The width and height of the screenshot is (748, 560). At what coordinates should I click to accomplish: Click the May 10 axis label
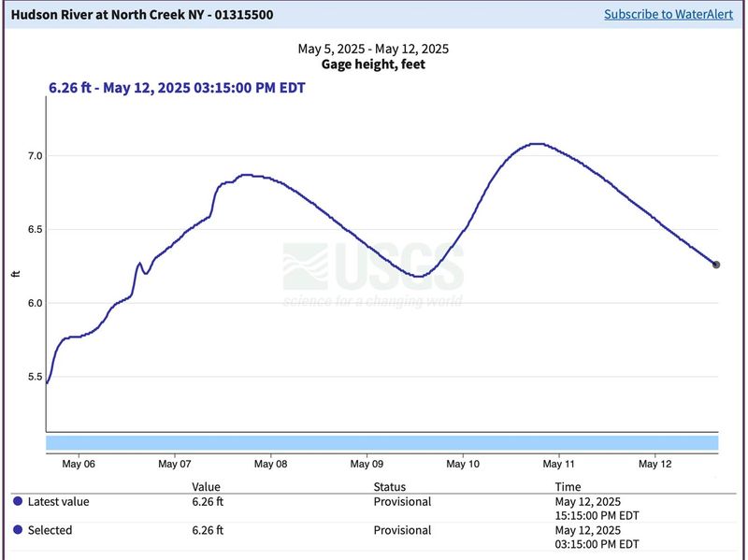pyautogui.click(x=463, y=464)
